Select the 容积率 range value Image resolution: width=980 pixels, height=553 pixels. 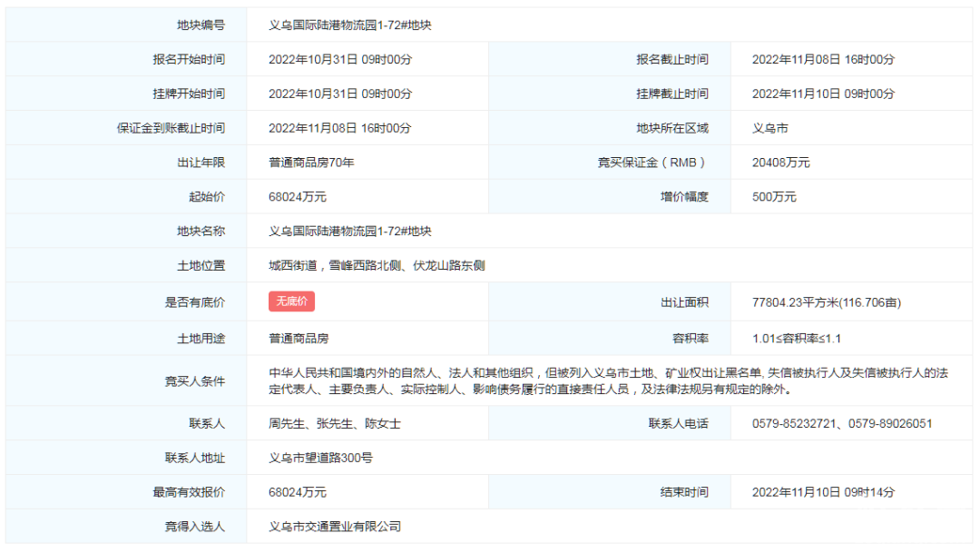pos(796,339)
